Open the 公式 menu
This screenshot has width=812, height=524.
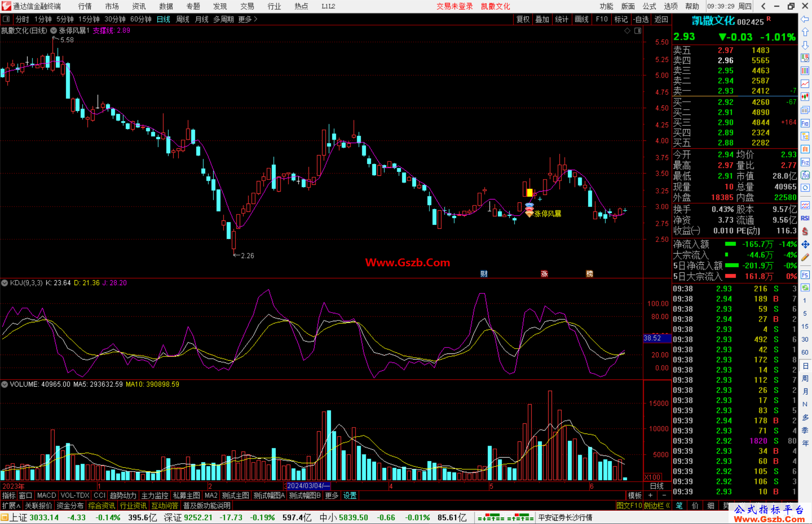click(649, 6)
